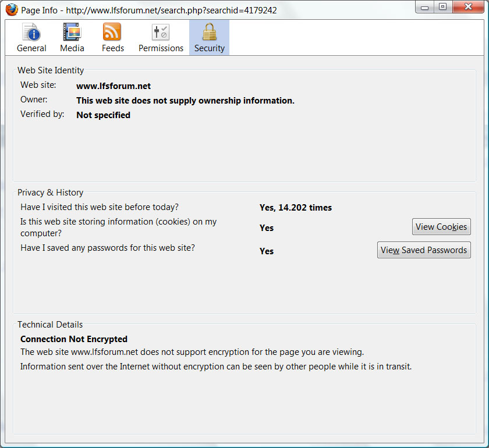Screen dimensions: 489x448
Task: Switch to the Permissions tab
Action: point(161,38)
